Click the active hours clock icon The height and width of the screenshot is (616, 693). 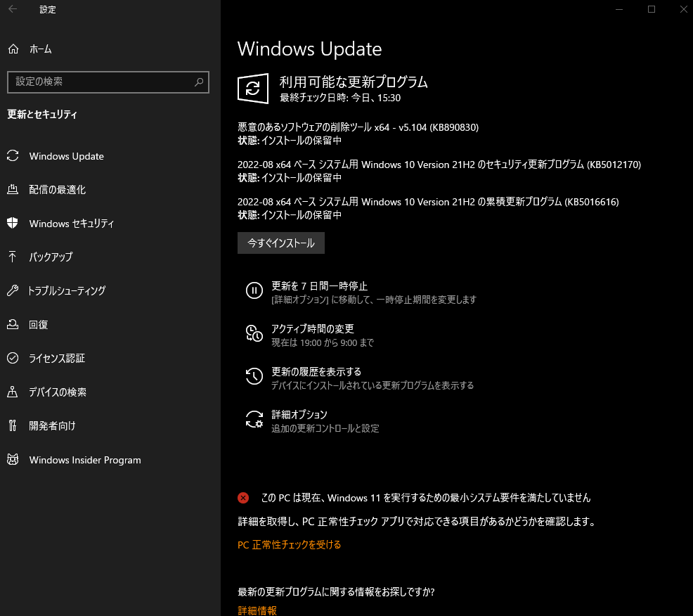tap(254, 333)
